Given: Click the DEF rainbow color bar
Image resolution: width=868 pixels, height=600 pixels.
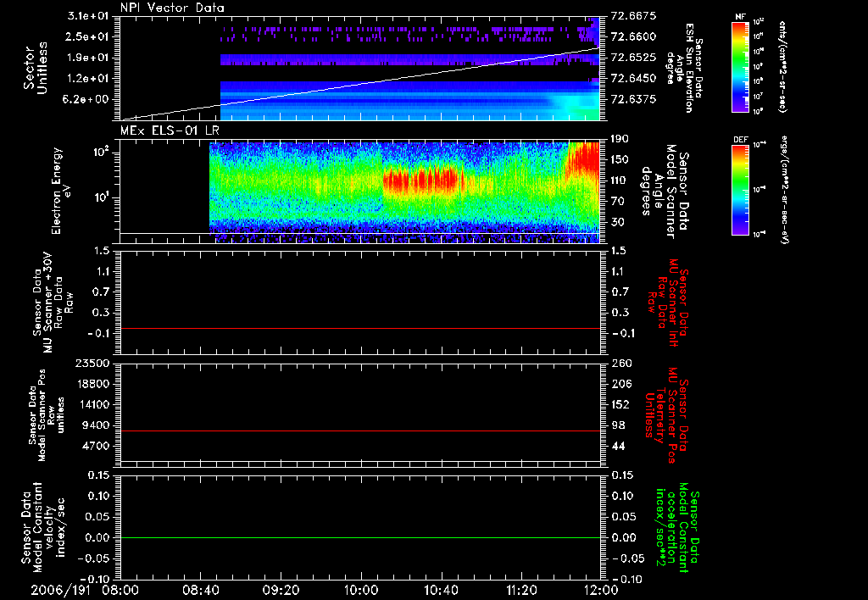Looking at the screenshot, I should point(741,189).
